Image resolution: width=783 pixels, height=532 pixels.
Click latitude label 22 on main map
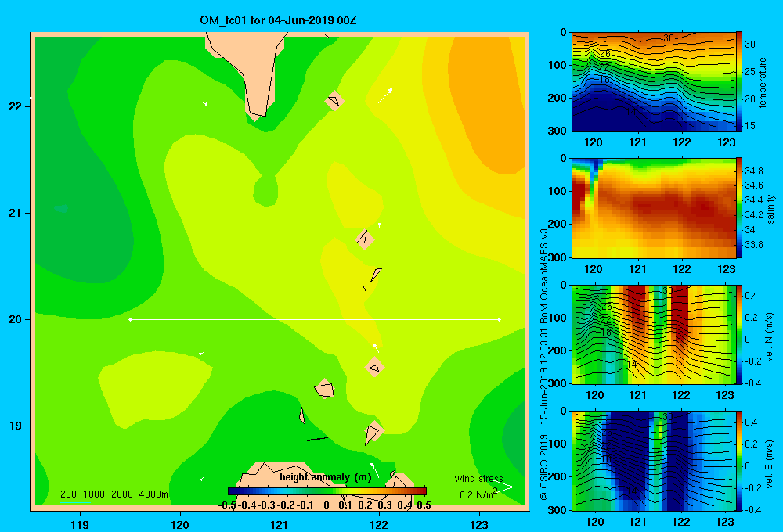15,106
